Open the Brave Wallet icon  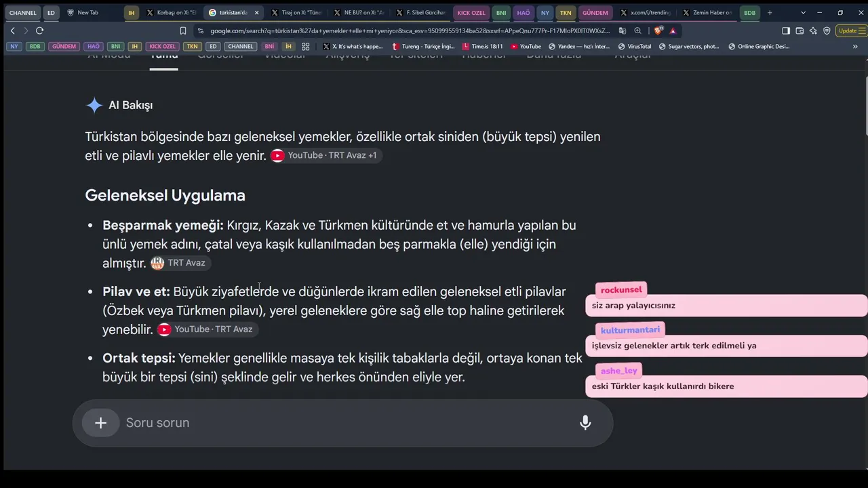point(800,30)
